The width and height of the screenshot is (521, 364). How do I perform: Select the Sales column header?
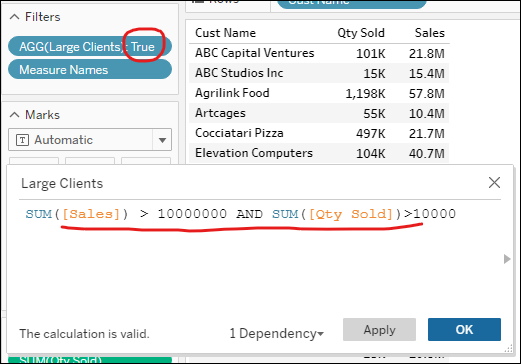click(x=430, y=33)
